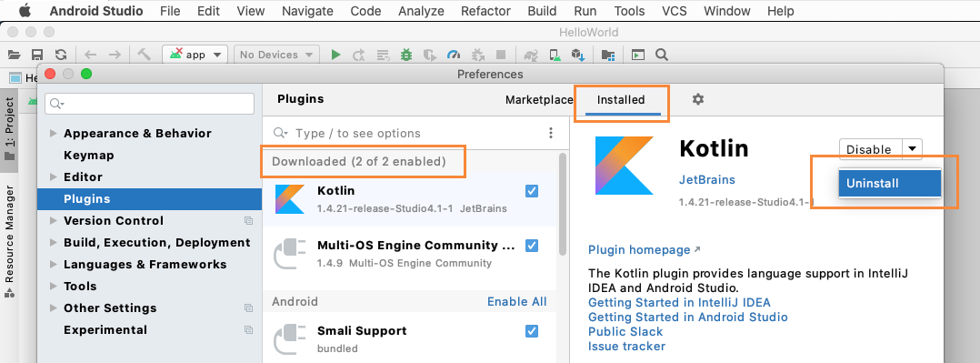This screenshot has width=980, height=363.
Task: Click the Sync Project with Gradle icon
Action: pyautogui.click(x=531, y=55)
